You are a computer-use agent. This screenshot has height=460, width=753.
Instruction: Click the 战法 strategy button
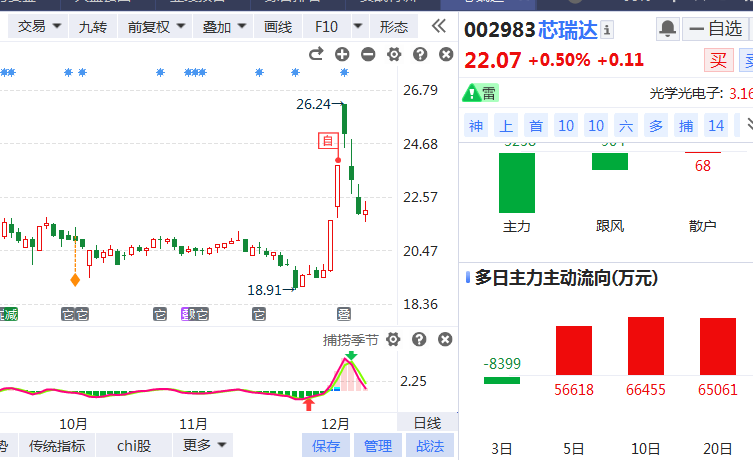coord(430,446)
